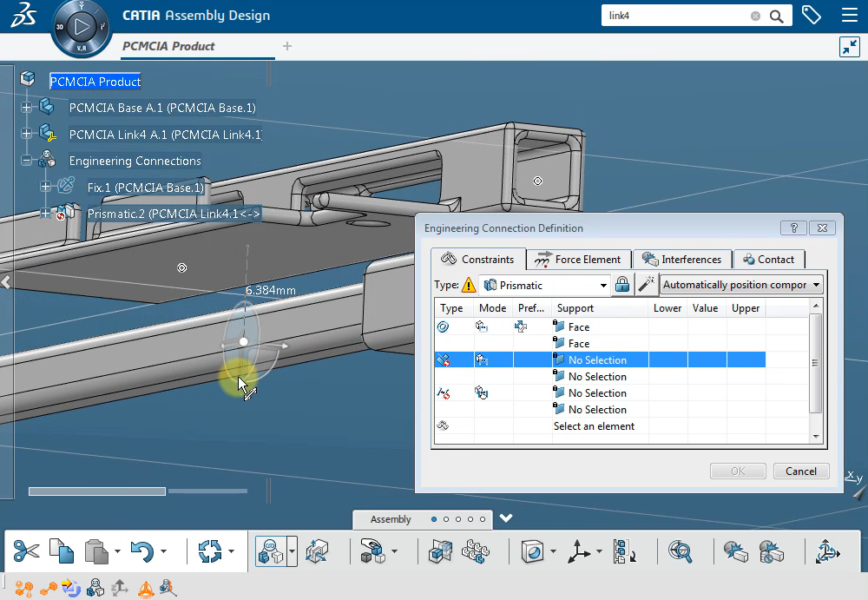Click Cancel in Engineering Connection Definition
Viewport: 868px width, 600px height.
tap(801, 471)
